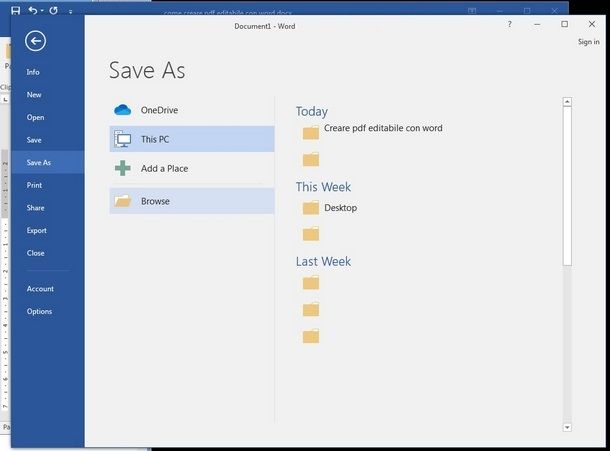Click the scrollbar up arrow in folder list
The image size is (610, 451).
[x=567, y=102]
